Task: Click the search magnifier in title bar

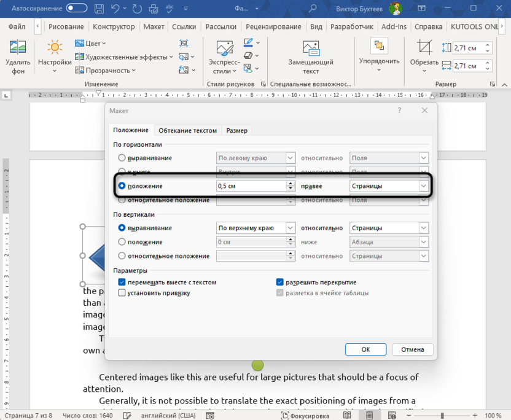Action: coord(313,9)
